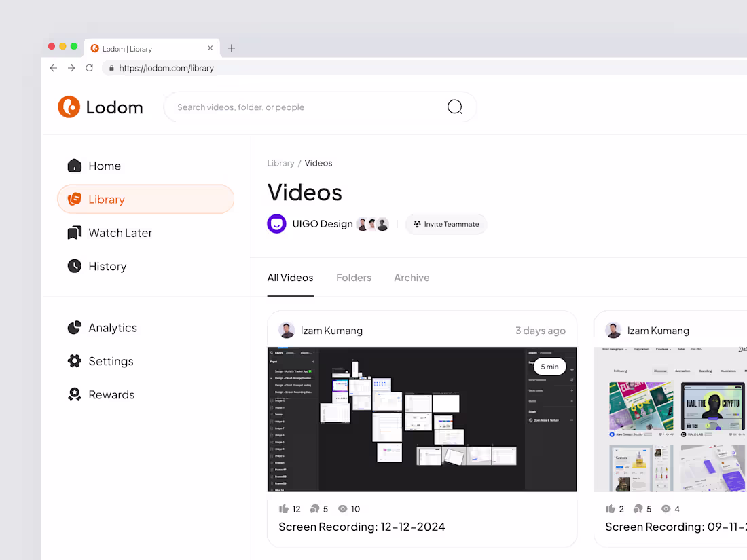This screenshot has width=747, height=560.
Task: Navigate to Home using the house icon
Action: [74, 165]
